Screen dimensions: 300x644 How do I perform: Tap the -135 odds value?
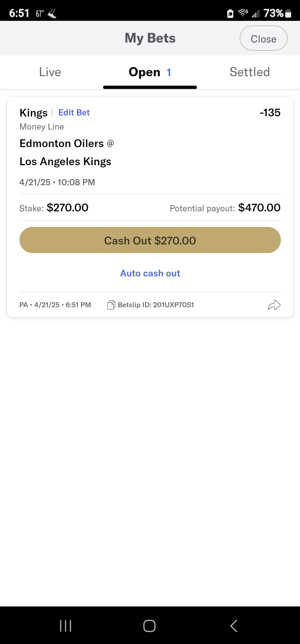(270, 113)
